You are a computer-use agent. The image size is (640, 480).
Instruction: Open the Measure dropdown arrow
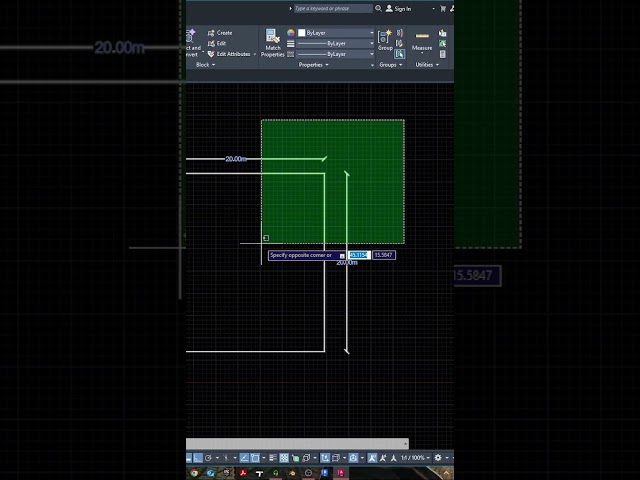422,53
